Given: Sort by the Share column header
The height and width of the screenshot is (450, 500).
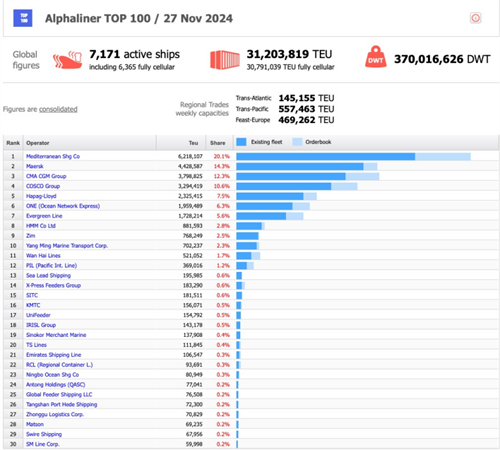Looking at the screenshot, I should pos(218,143).
